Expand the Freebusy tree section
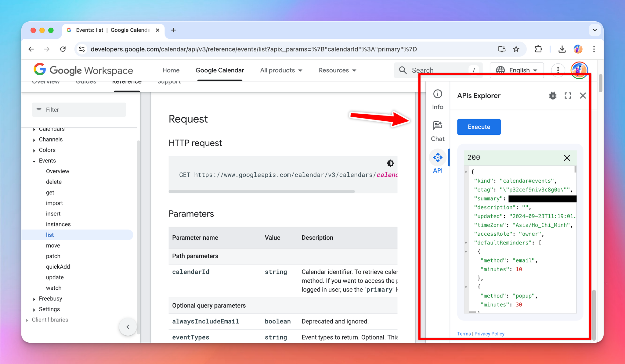The image size is (625, 364). click(x=34, y=299)
